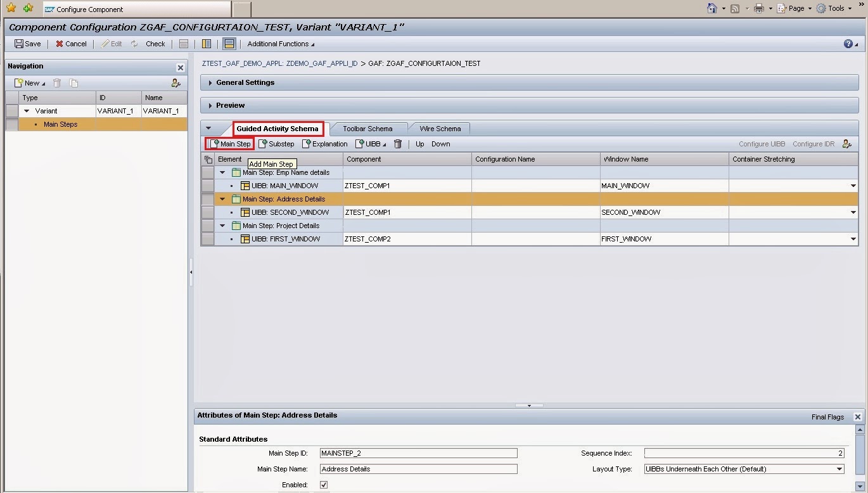
Task: Click the Save icon in toolbar
Action: click(19, 44)
